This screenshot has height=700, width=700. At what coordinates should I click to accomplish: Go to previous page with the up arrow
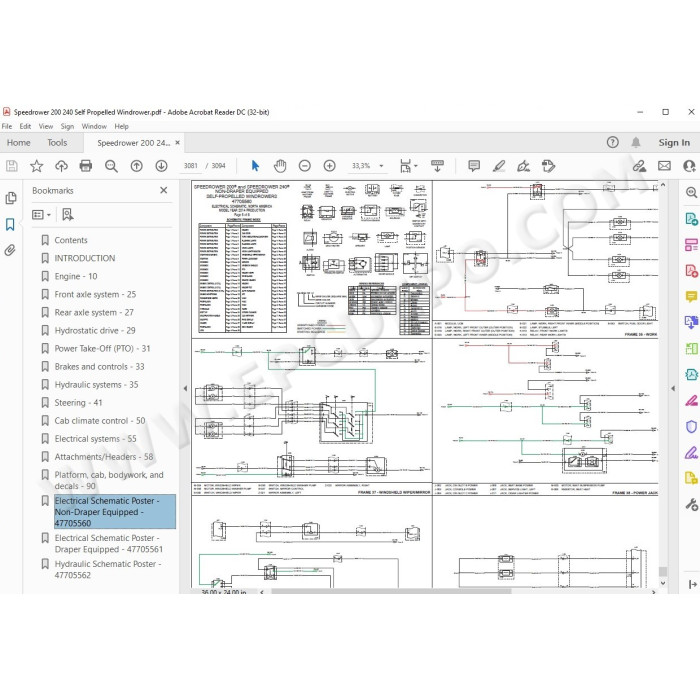click(137, 166)
